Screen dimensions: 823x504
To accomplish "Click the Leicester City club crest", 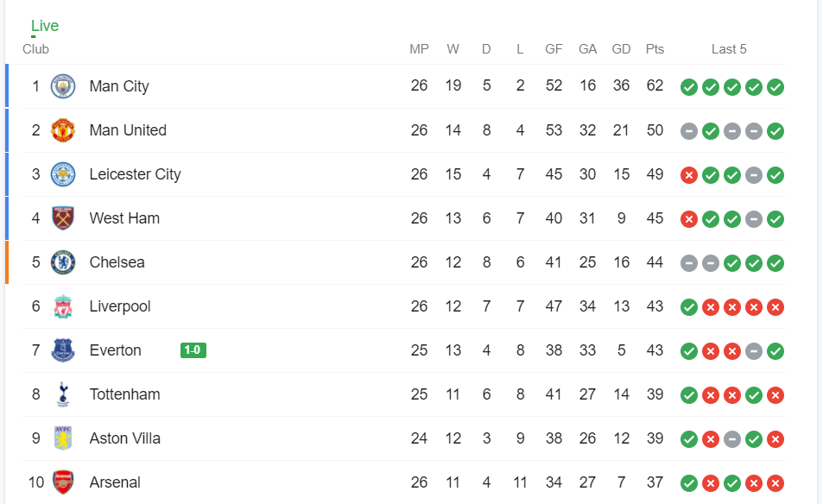I will point(63,174).
